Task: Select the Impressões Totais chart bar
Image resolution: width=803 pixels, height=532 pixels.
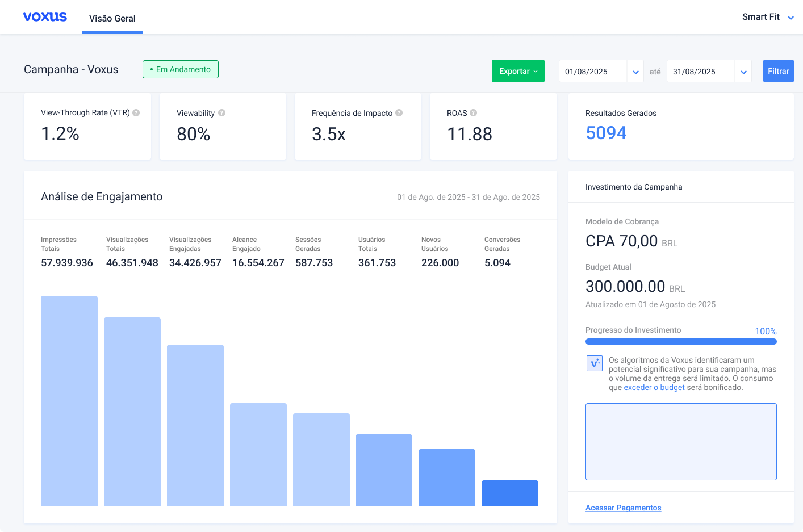Action: [69, 400]
